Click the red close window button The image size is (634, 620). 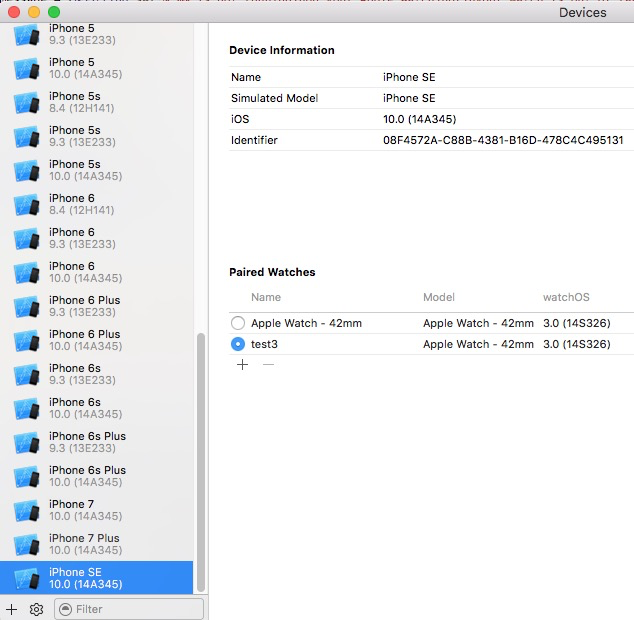click(x=14, y=12)
